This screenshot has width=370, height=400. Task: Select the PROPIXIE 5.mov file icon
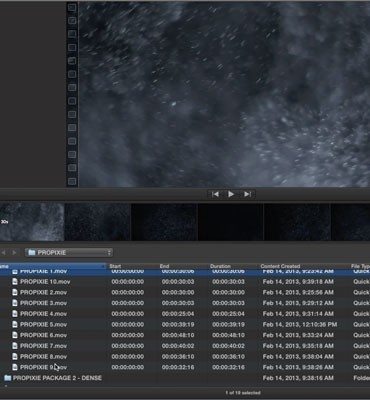(15, 324)
